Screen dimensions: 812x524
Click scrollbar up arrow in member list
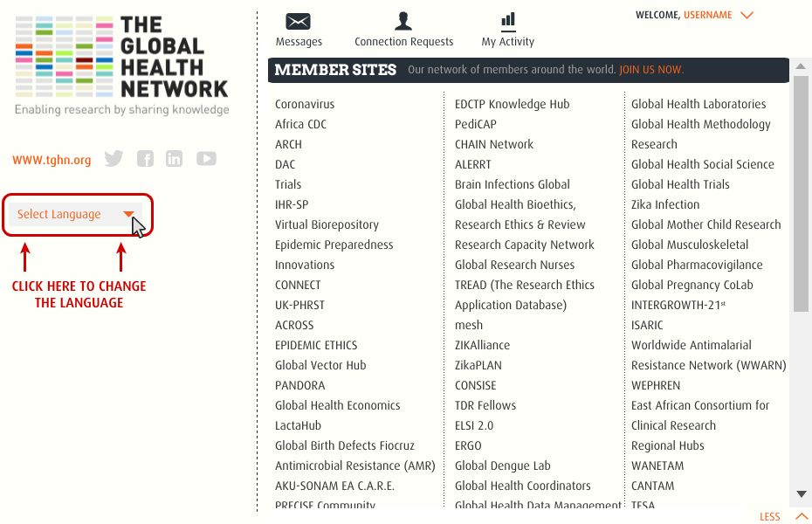[801, 66]
